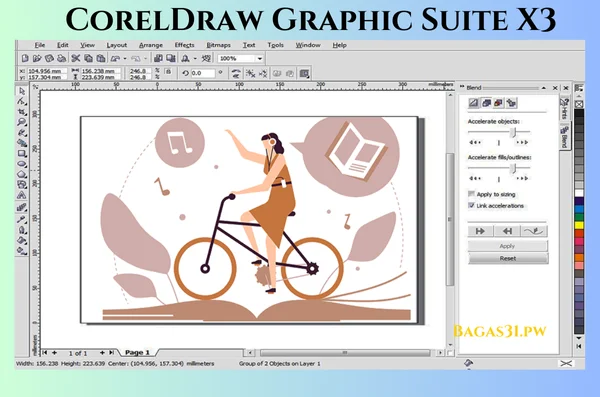Select the Eyedropper tool
The image size is (600, 397).
point(22,219)
